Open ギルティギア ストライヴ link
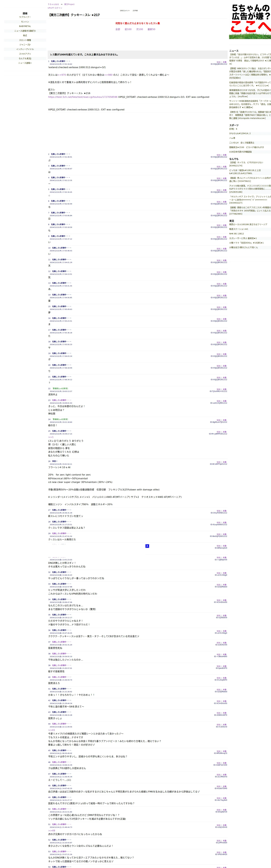The image size is (271, 868). [250, 200]
